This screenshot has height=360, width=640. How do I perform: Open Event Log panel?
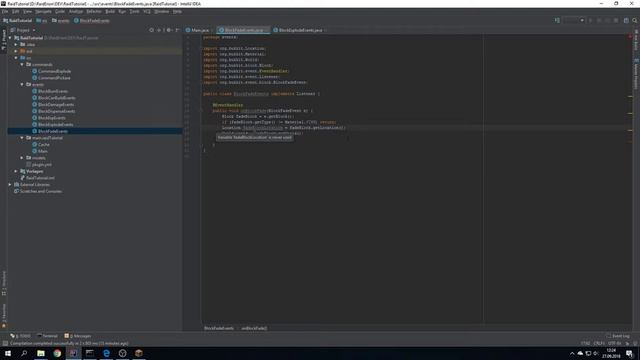(x=618, y=336)
